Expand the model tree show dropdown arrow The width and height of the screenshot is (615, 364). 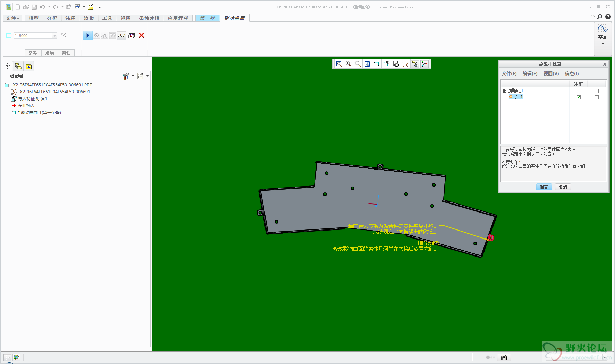148,76
